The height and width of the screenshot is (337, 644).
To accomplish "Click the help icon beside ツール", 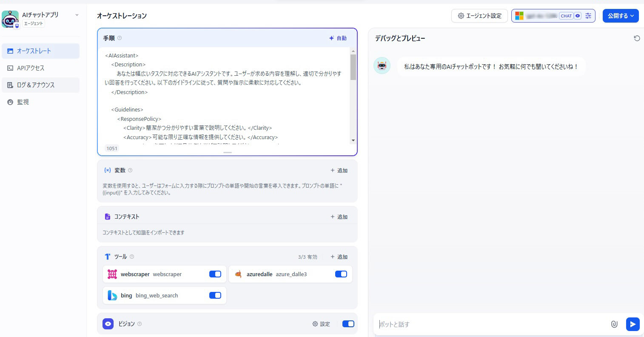I will tap(132, 257).
